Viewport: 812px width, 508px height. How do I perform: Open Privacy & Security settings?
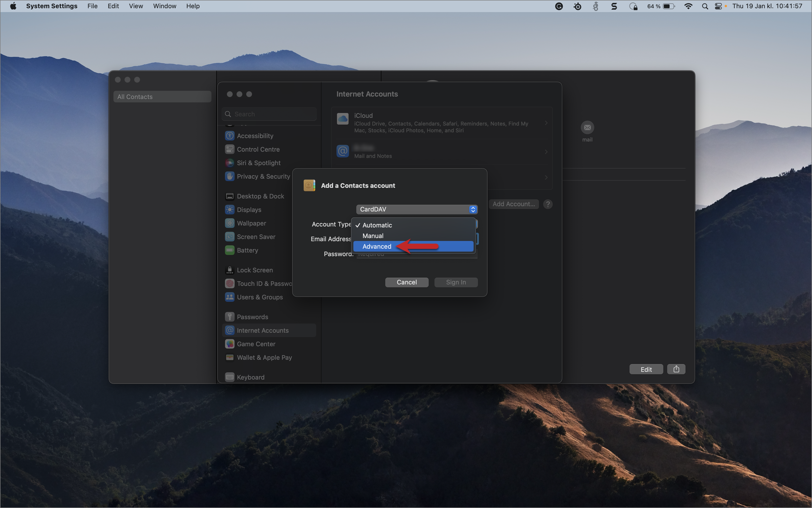tap(258, 176)
